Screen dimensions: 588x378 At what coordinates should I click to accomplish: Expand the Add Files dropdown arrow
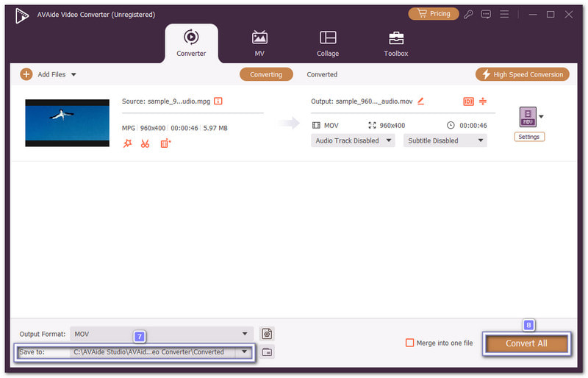coord(74,75)
